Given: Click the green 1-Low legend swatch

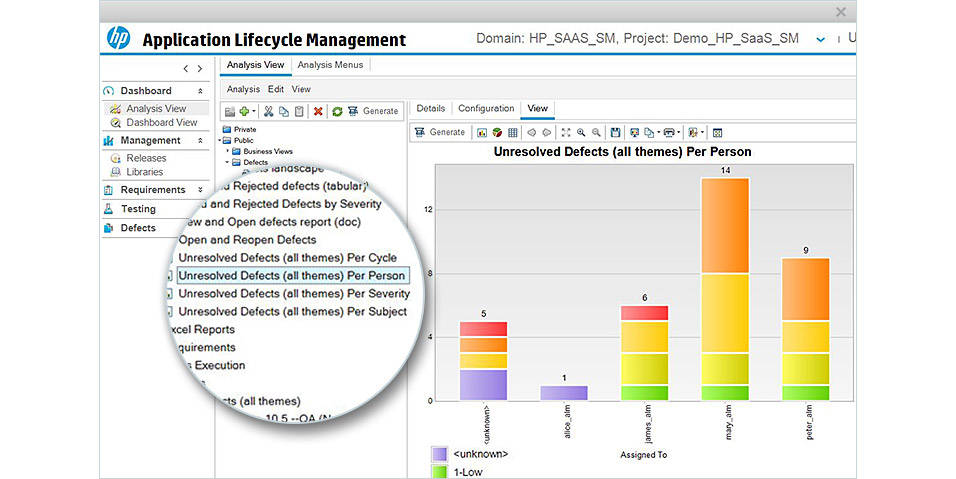Looking at the screenshot, I should click(x=439, y=472).
